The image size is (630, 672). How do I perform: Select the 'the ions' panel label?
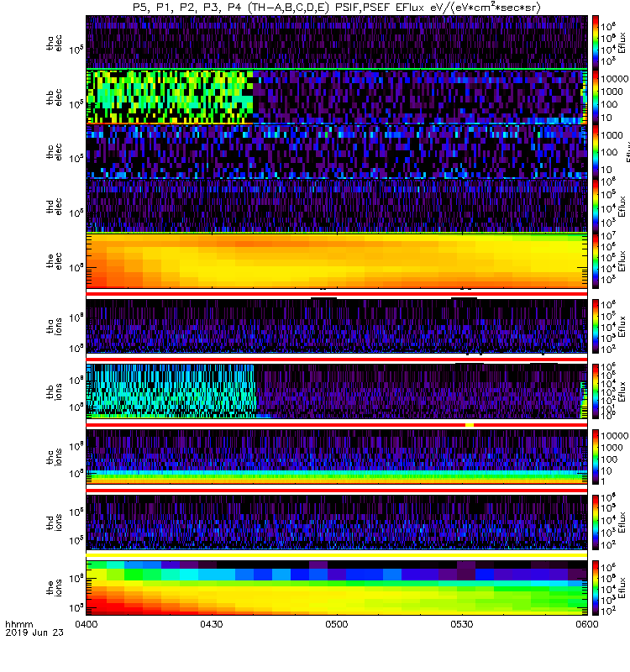pyautogui.click(x=55, y=587)
